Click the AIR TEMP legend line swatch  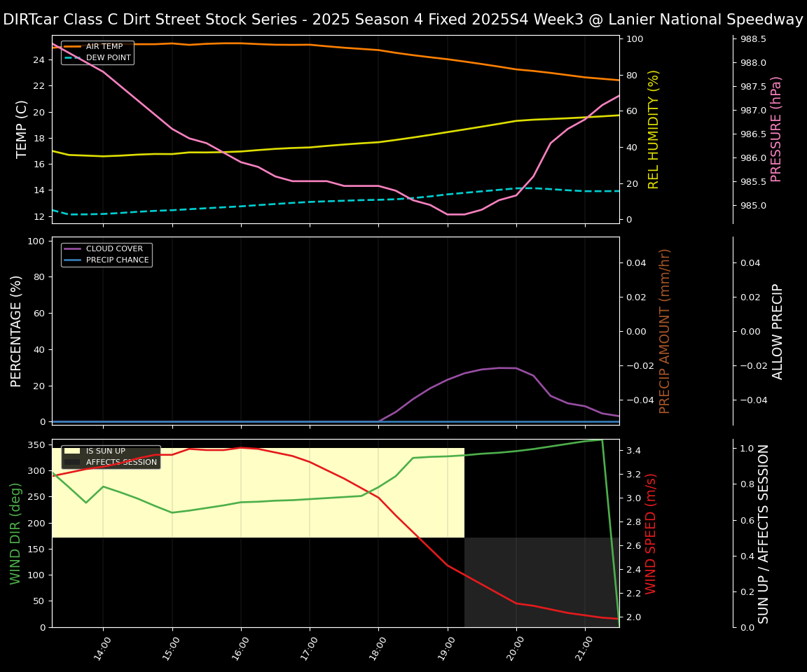[73, 47]
